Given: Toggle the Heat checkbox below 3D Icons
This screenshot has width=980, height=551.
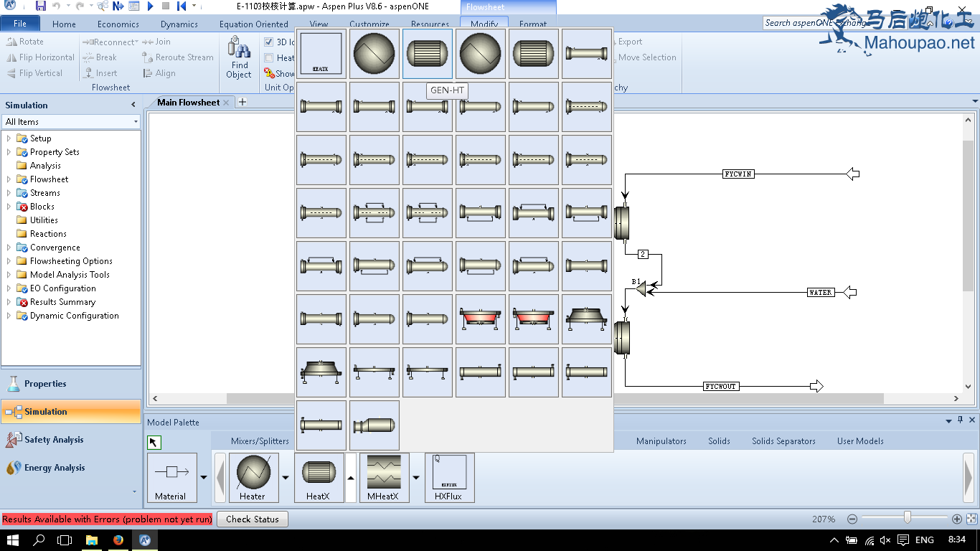Looking at the screenshot, I should [x=269, y=58].
